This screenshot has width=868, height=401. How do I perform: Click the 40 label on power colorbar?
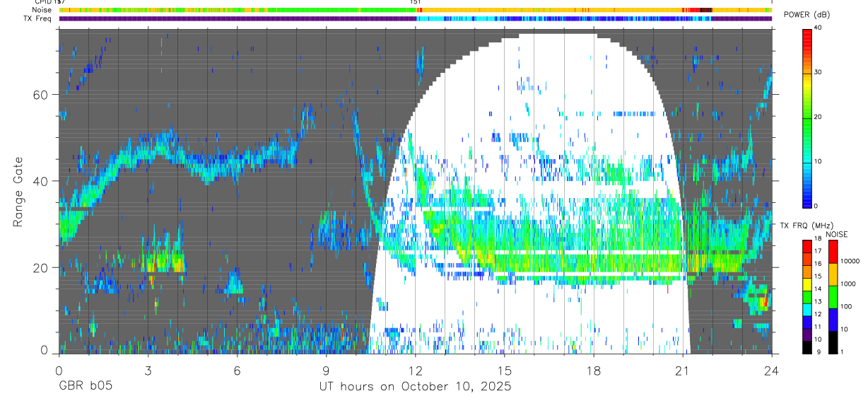pyautogui.click(x=819, y=28)
